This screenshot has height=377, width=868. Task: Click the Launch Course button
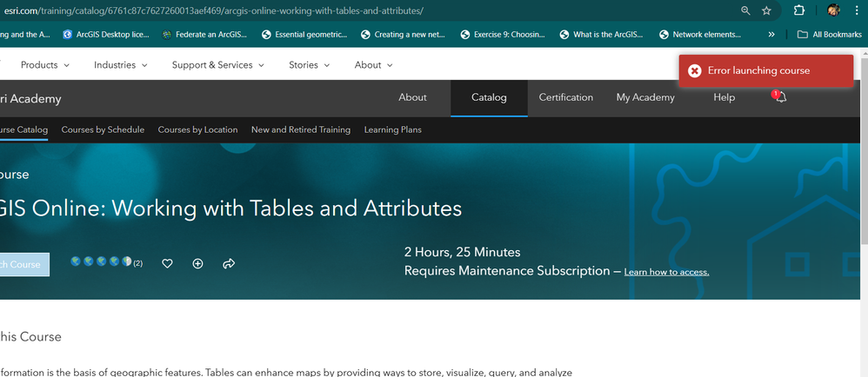[x=24, y=264]
